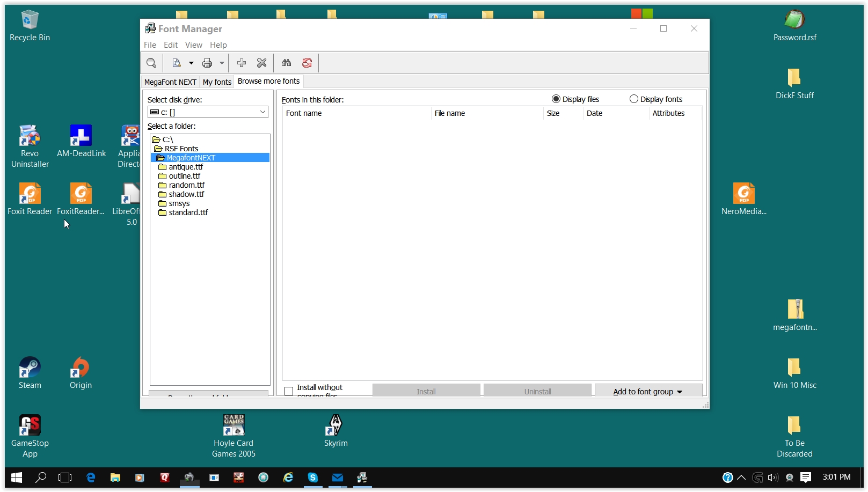Screen dimensions: 868x492
Task: Open the Edit menu
Action: click(171, 45)
